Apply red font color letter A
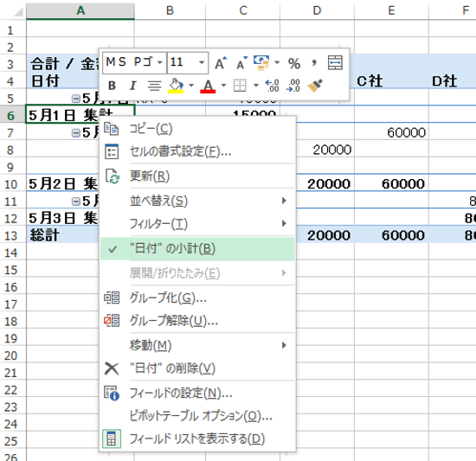 [208, 86]
